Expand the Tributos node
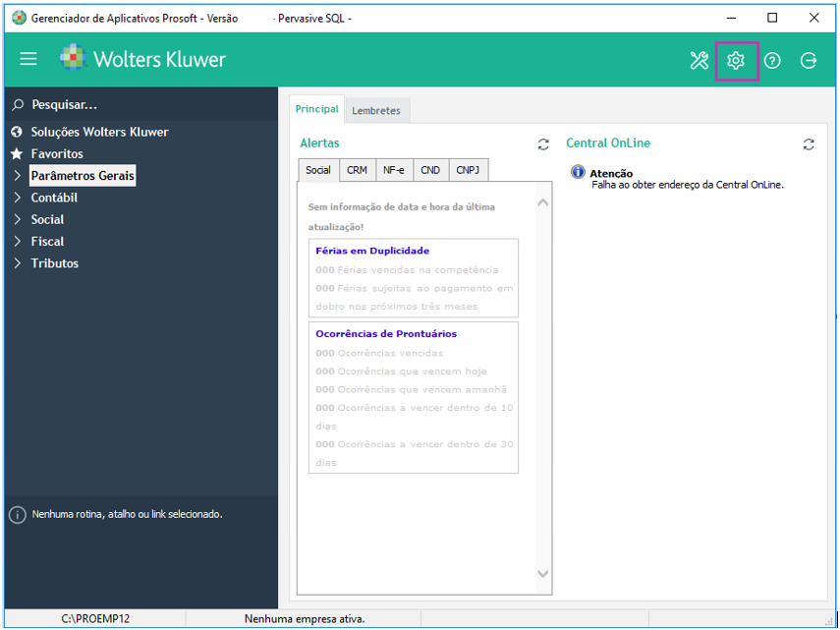840x630 pixels. tap(17, 263)
